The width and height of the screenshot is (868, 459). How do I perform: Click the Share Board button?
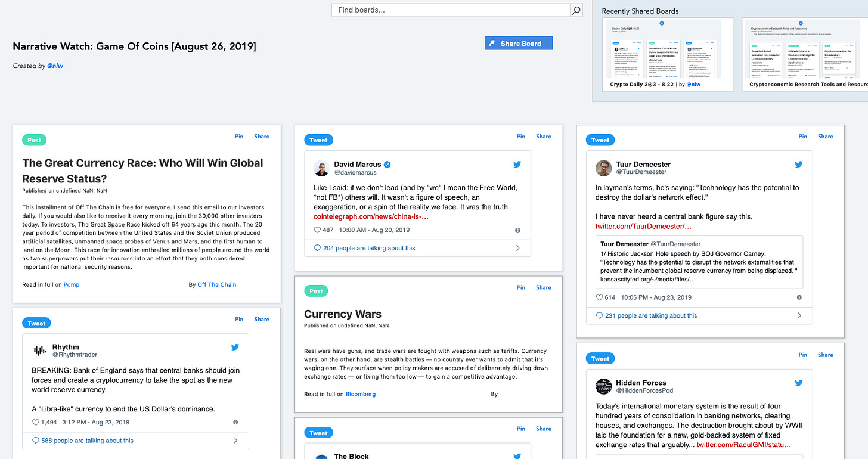519,44
